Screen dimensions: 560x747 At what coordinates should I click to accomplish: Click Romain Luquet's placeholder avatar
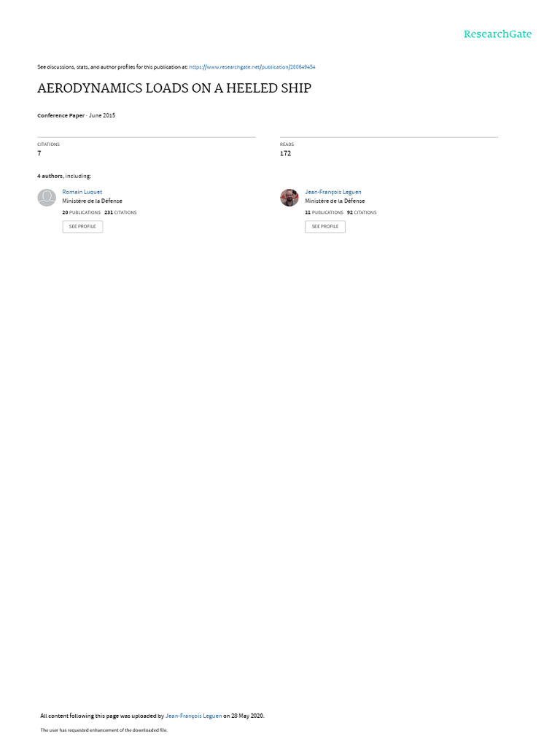(47, 198)
